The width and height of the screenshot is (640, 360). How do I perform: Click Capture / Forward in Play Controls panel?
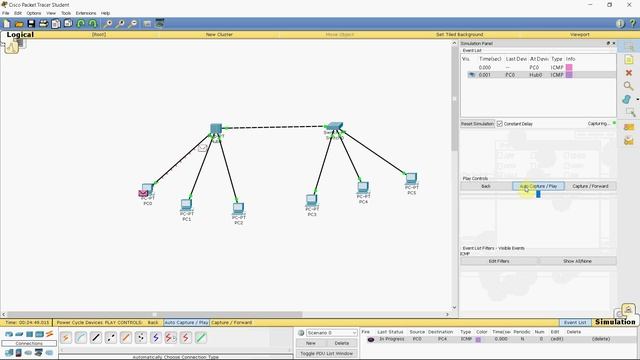pyautogui.click(x=590, y=186)
